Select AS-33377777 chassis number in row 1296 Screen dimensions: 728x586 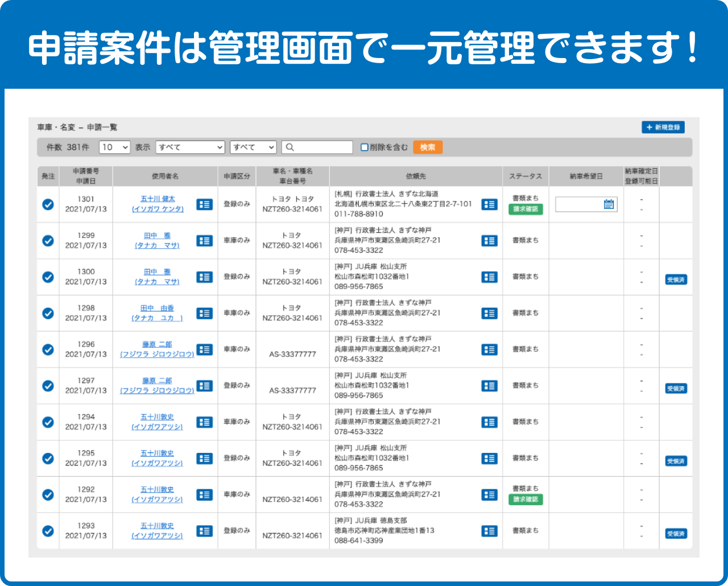[x=292, y=354]
